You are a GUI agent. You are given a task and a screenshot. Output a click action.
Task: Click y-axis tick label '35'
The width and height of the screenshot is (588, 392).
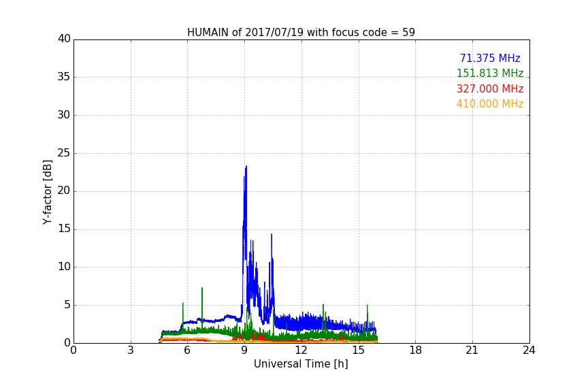(64, 77)
